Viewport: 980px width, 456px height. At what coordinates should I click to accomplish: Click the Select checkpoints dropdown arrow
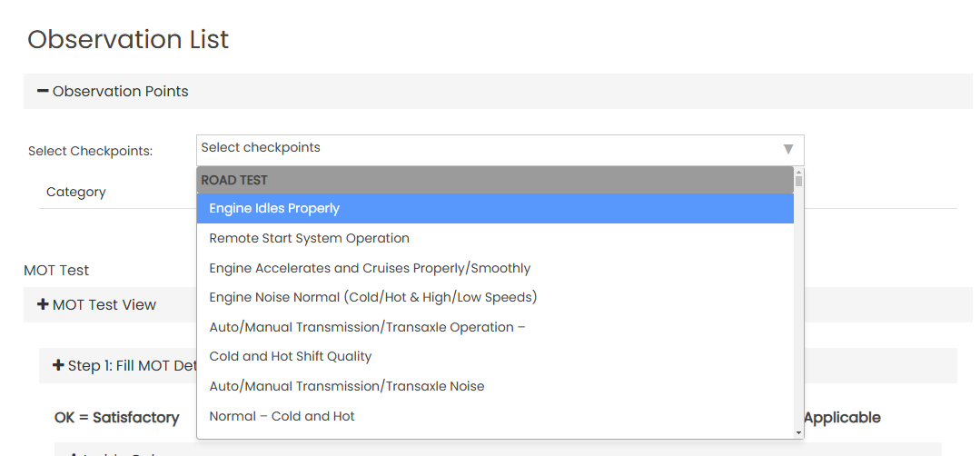pyautogui.click(x=787, y=149)
